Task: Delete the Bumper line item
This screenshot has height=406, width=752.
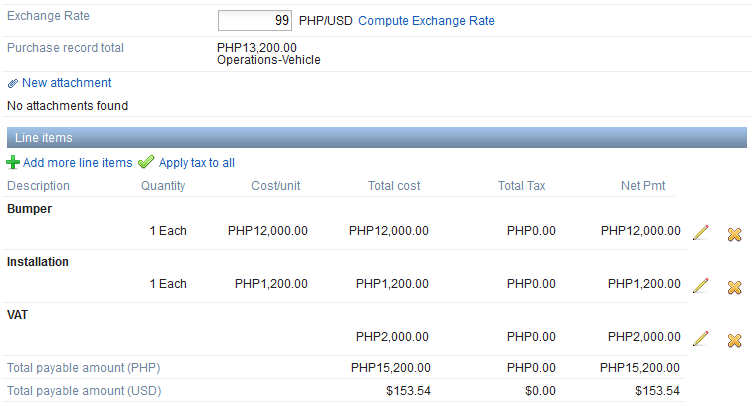Action: (x=734, y=233)
